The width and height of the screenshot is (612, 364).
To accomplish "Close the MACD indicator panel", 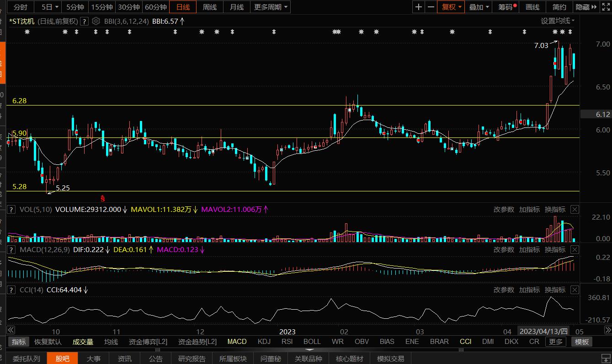I will (x=575, y=250).
